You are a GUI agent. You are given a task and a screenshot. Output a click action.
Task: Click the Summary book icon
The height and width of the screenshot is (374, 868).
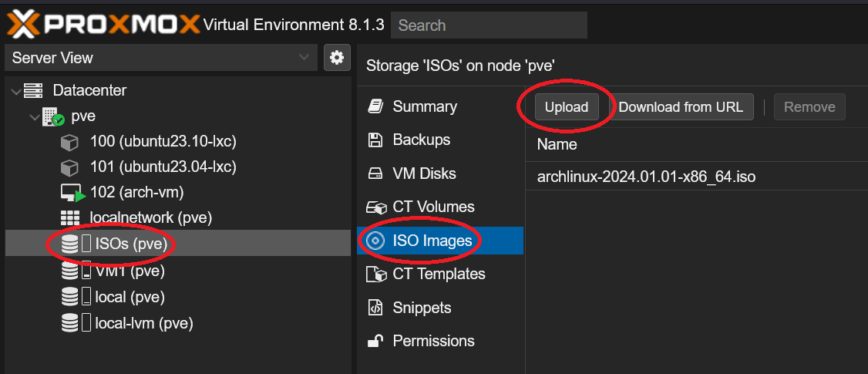(x=376, y=106)
